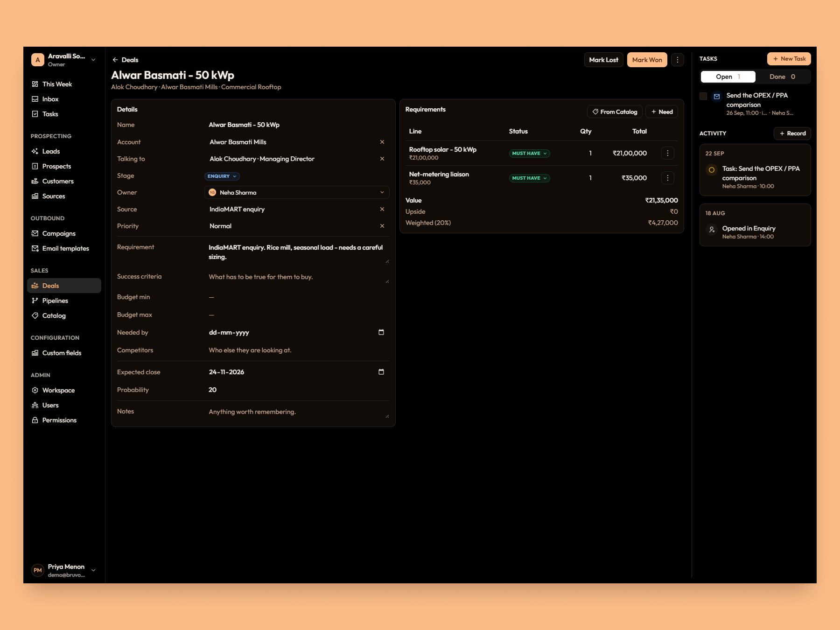Image resolution: width=840 pixels, height=630 pixels.
Task: Change the Enquiry stage dropdown
Action: (222, 176)
